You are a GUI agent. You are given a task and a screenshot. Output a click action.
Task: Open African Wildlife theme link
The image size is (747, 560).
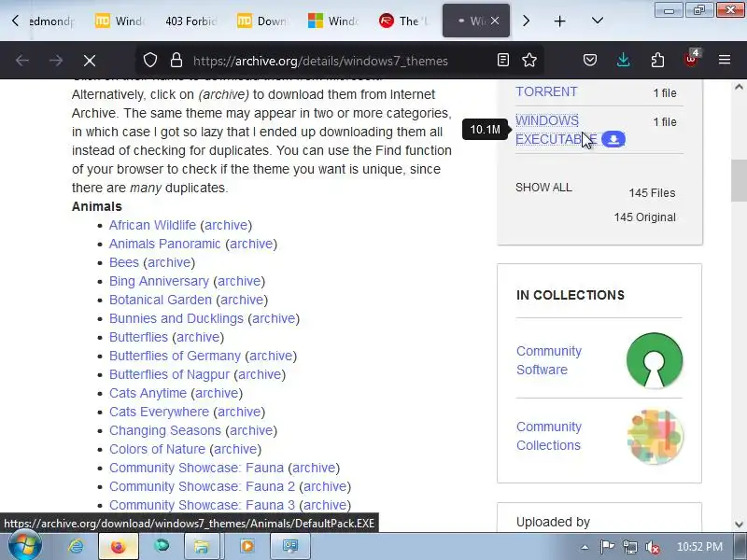click(152, 225)
